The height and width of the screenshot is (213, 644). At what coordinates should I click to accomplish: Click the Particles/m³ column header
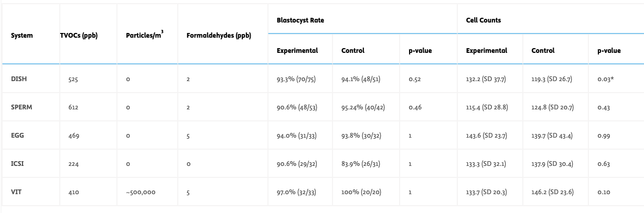point(145,35)
